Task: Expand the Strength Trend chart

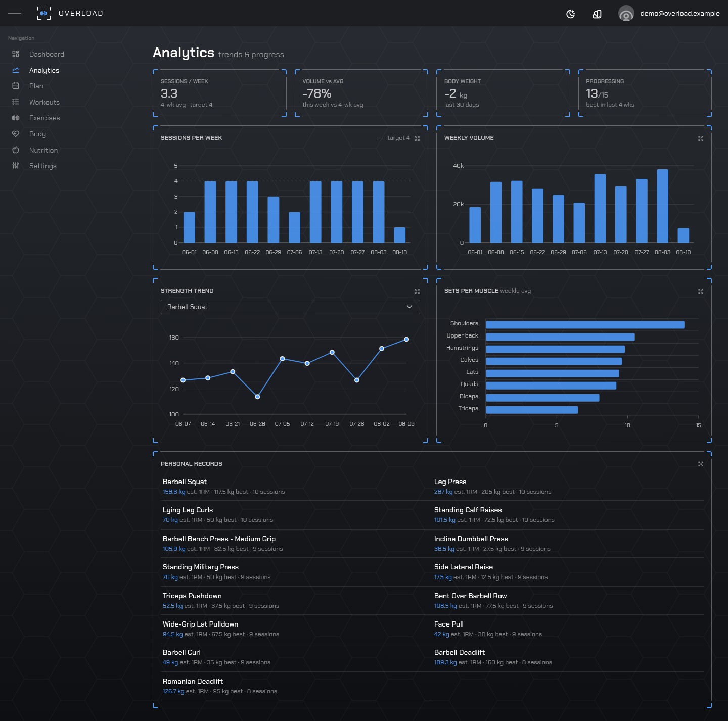Action: (417, 291)
